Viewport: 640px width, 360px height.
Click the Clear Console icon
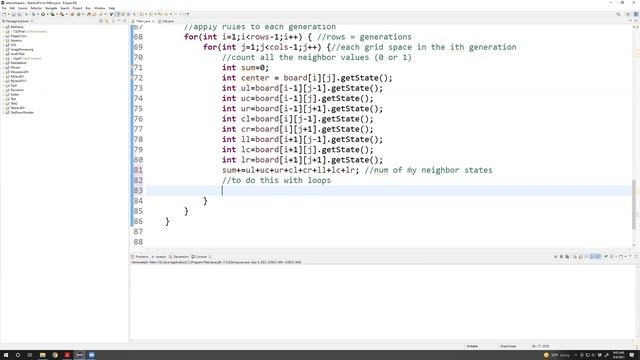point(575,256)
